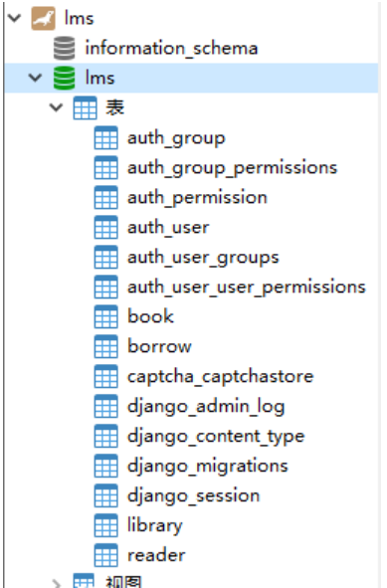Select the django_migrations table name
The width and height of the screenshot is (387, 588).
click(208, 467)
